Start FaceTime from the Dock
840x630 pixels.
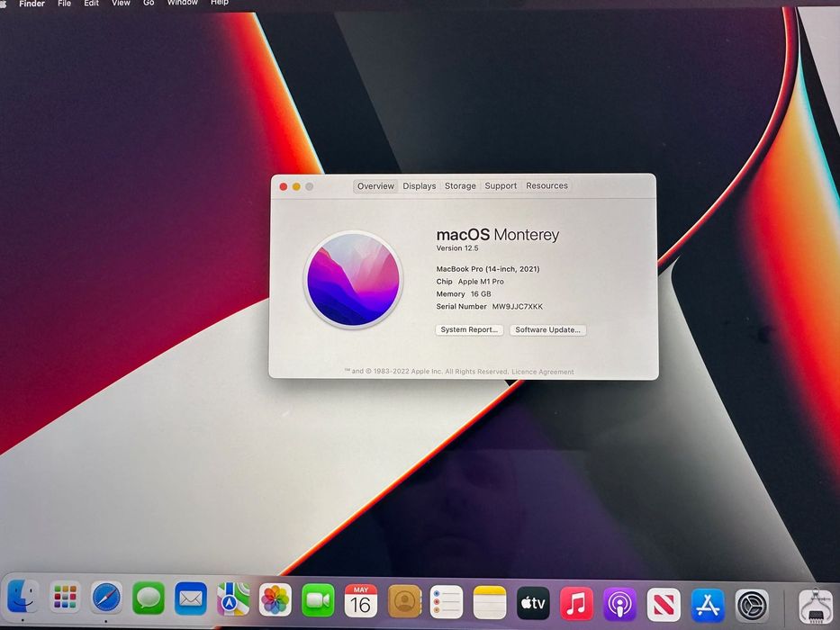(318, 600)
